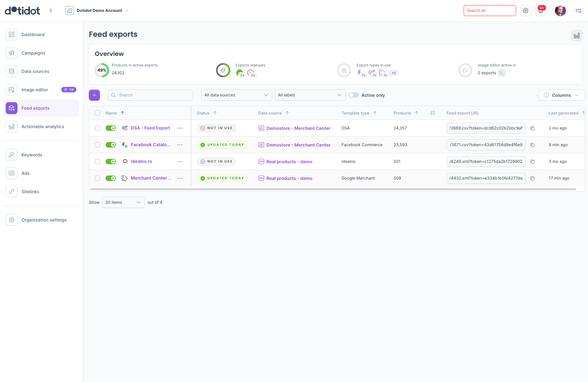Open the DSA - Feed Export link
Screen dimensions: 588x382
tap(150, 128)
